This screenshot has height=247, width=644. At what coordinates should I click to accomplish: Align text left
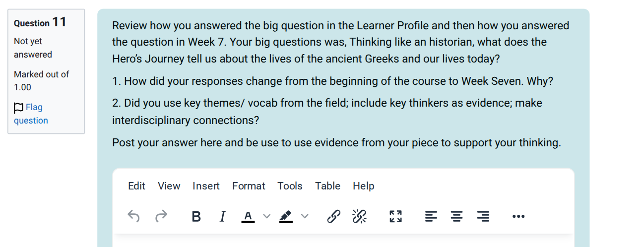click(431, 216)
